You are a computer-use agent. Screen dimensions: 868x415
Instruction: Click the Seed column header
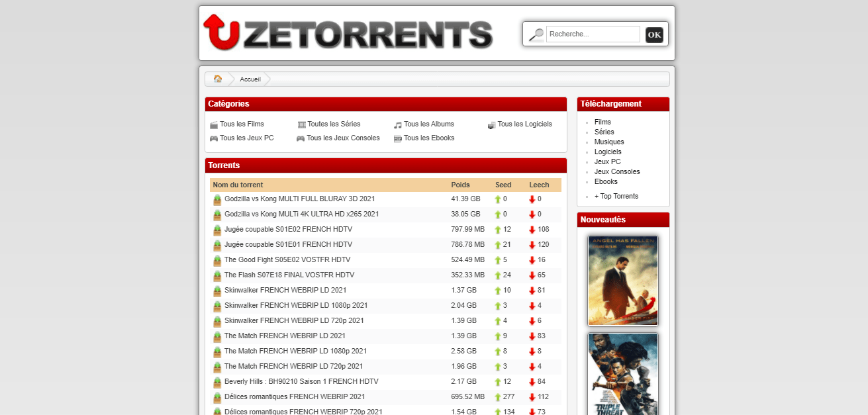tap(503, 185)
